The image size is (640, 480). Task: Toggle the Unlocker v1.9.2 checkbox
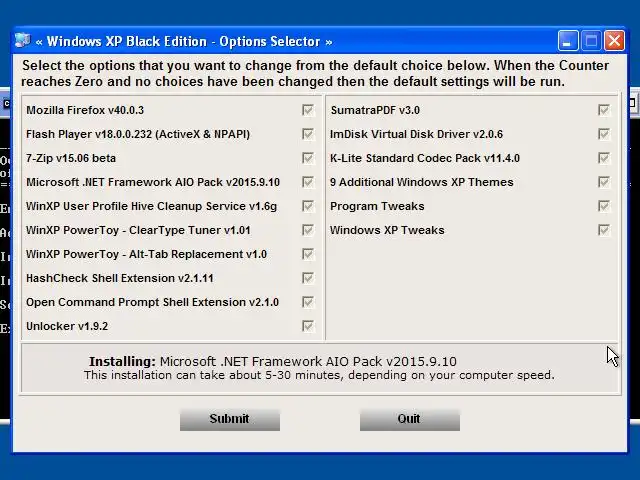click(x=308, y=326)
